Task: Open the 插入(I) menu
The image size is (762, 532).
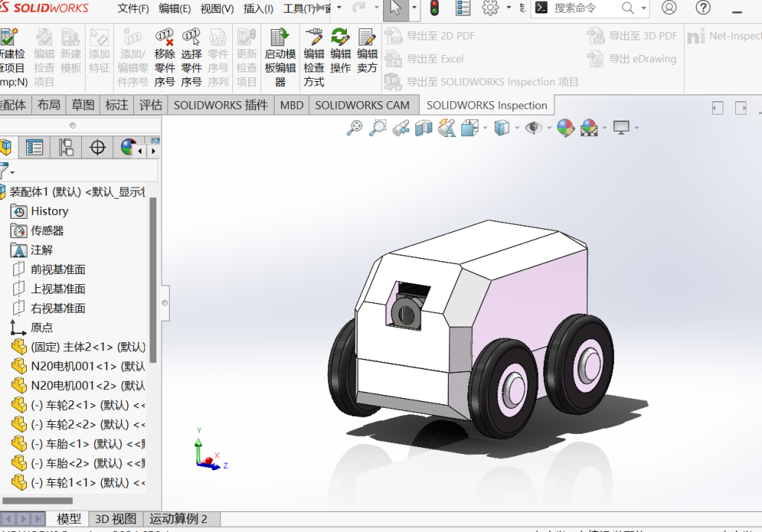Action: (x=258, y=9)
